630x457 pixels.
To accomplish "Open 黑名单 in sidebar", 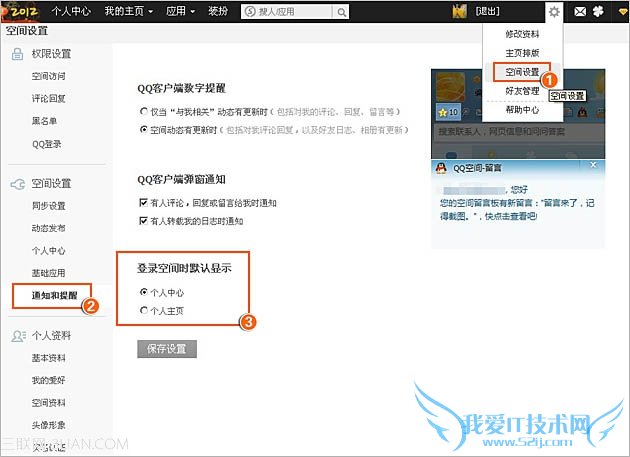I will [x=44, y=121].
